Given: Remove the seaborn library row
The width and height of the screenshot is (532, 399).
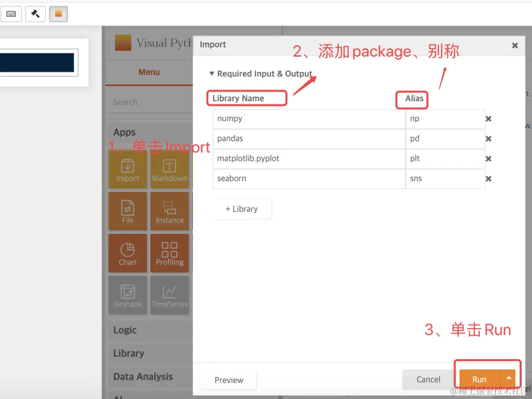Looking at the screenshot, I should point(488,179).
